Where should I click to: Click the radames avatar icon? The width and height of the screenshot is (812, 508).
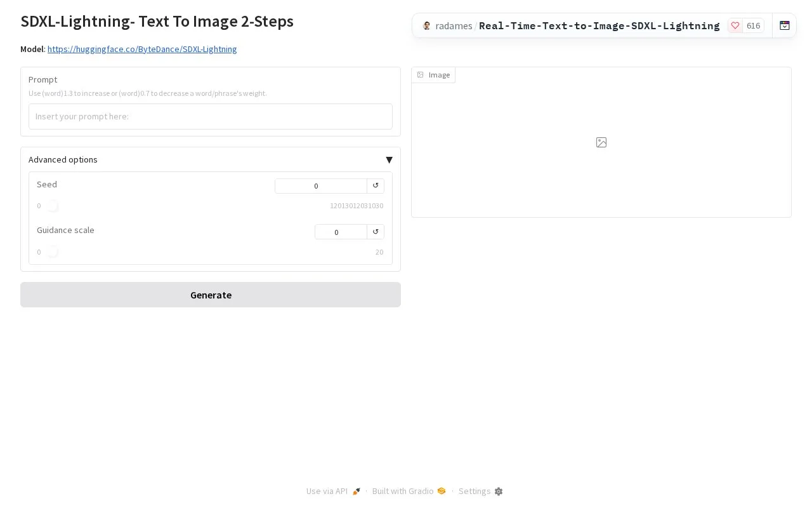coord(427,26)
